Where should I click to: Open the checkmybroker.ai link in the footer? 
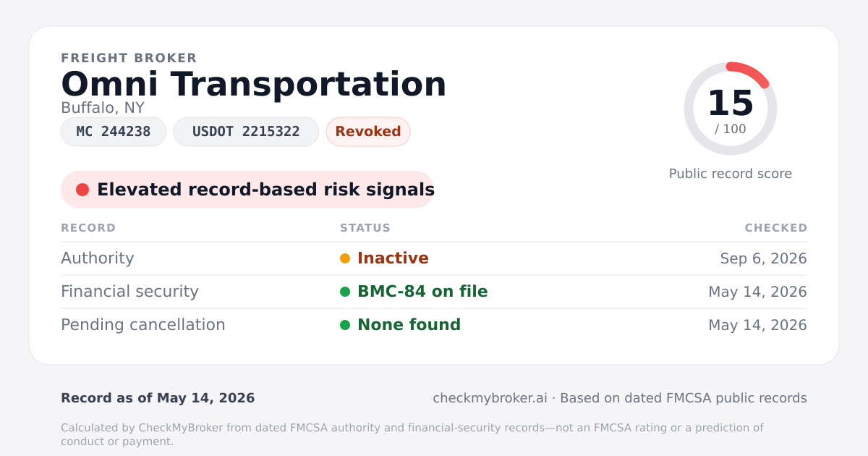pyautogui.click(x=490, y=398)
